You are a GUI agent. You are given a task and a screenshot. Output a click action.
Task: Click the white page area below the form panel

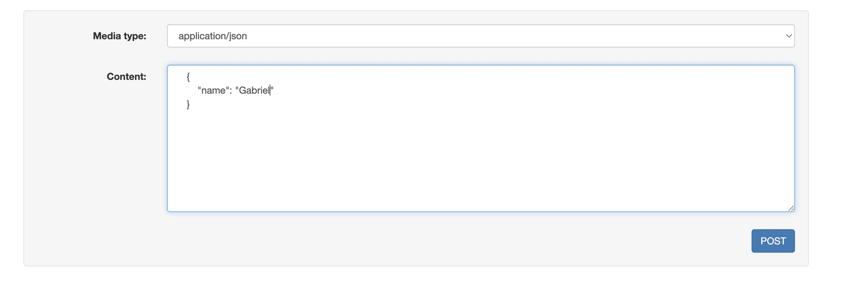pos(407,287)
